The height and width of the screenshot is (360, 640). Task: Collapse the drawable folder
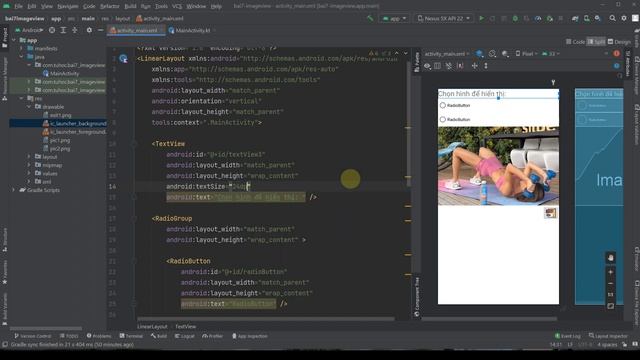(29, 107)
